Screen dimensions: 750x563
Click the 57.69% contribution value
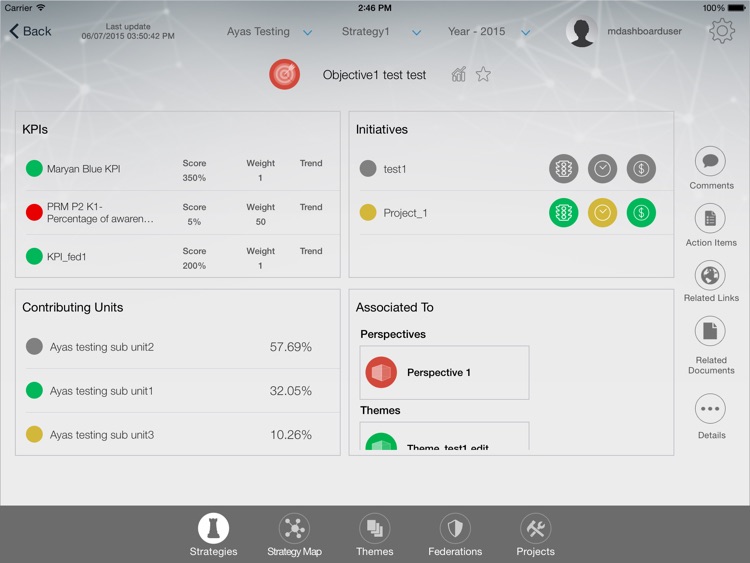291,347
